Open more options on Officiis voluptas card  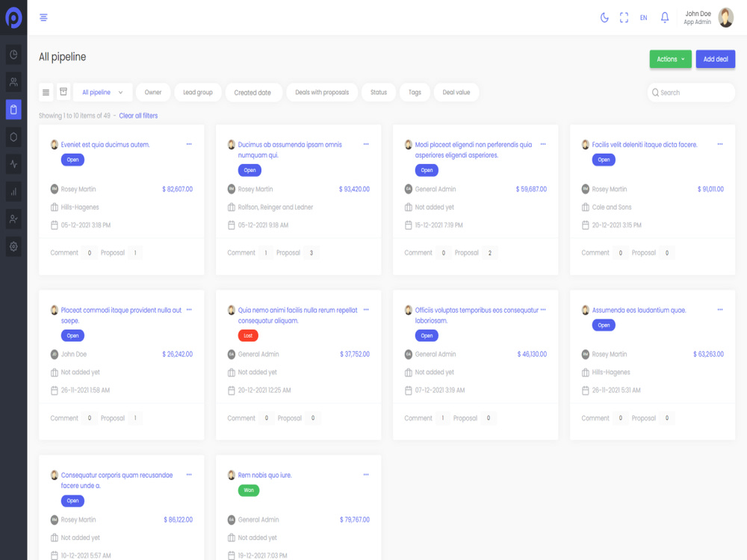tap(543, 310)
